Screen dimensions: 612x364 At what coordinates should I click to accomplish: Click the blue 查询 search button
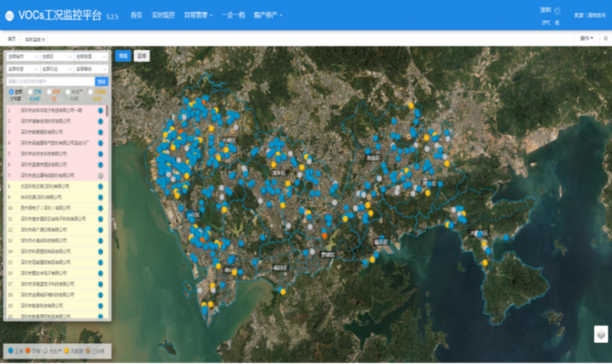[101, 82]
